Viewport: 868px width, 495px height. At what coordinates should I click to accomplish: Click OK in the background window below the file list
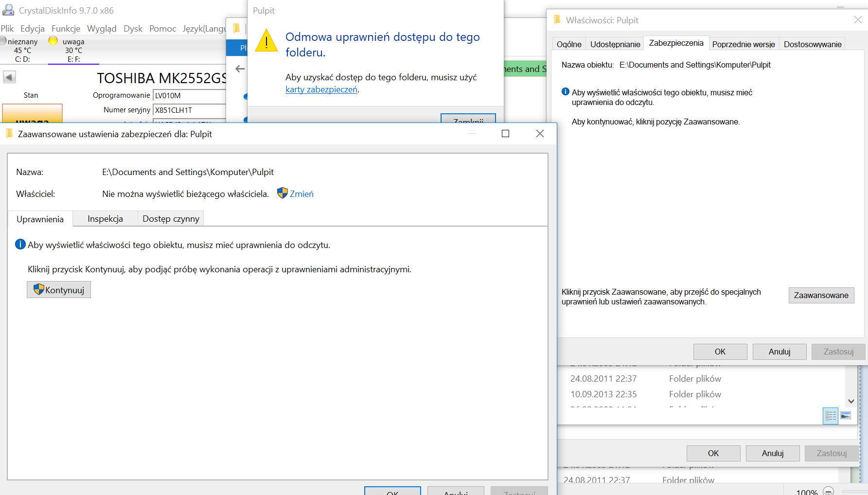pyautogui.click(x=713, y=453)
